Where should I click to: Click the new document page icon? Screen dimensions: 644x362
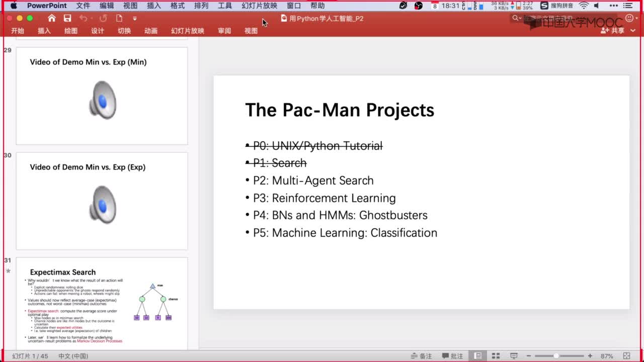(x=119, y=18)
